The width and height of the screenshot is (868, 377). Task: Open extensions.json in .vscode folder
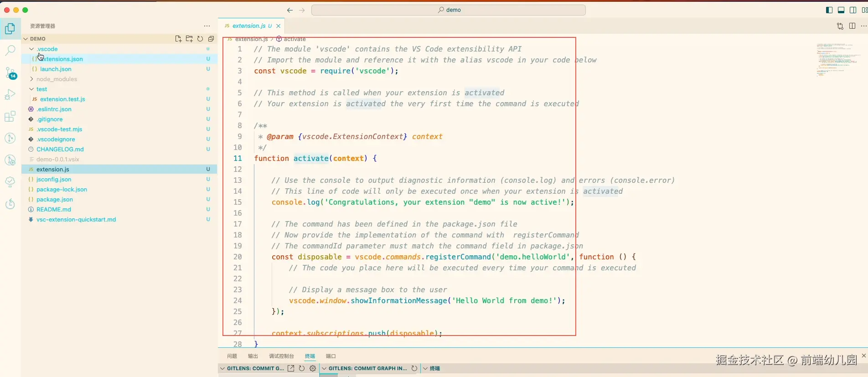point(119,59)
